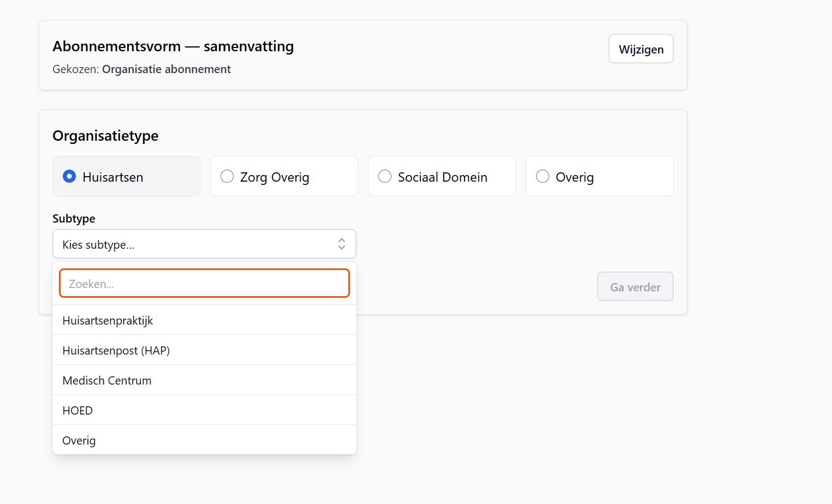Image resolution: width=832 pixels, height=504 pixels.
Task: Pick the Overig organization type radio
Action: point(543,176)
